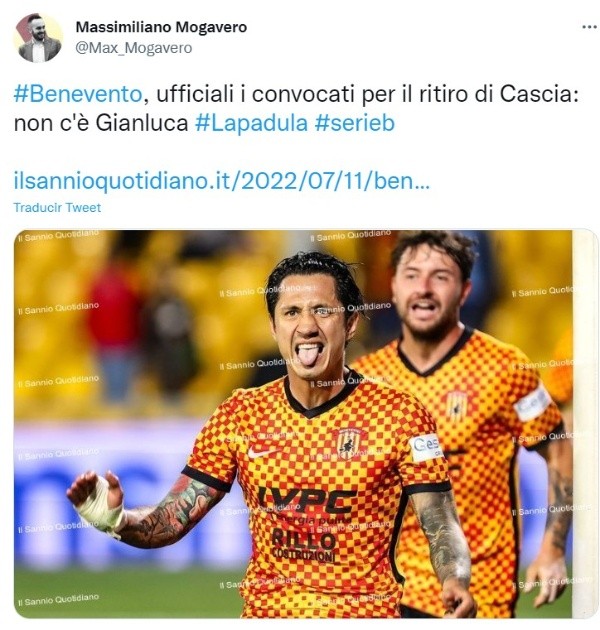The height and width of the screenshot is (630, 600).
Task: Open the #Benevento hashtag
Action: point(78,94)
